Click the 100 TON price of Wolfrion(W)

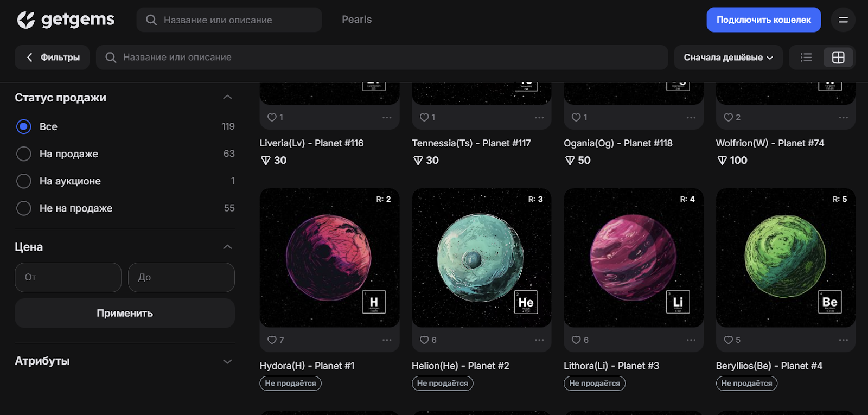(732, 161)
